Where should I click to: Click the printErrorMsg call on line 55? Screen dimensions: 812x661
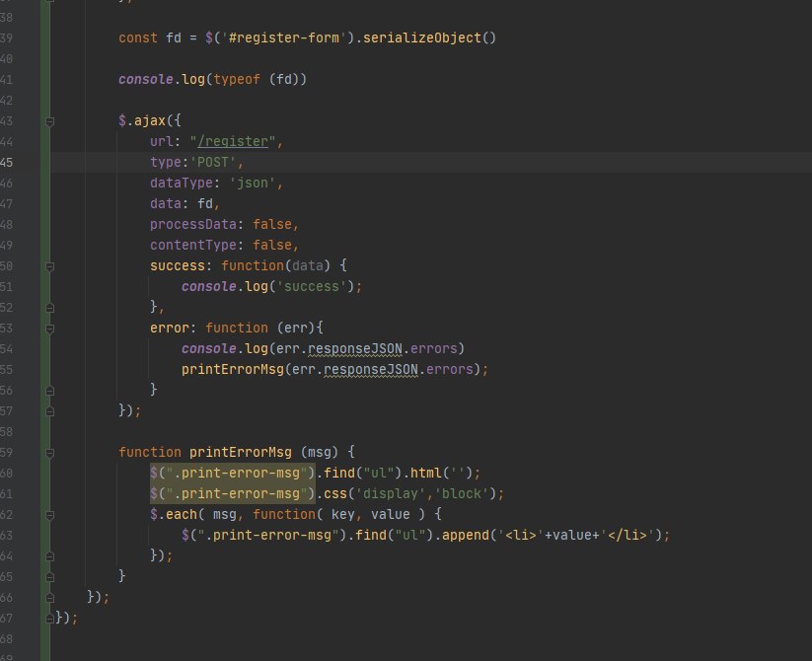[233, 369]
